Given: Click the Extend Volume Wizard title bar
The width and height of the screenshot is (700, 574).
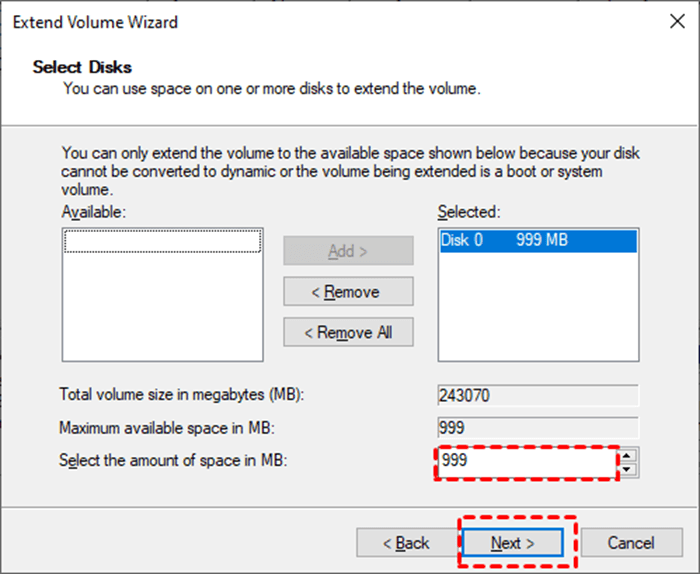Looking at the screenshot, I should (300, 20).
